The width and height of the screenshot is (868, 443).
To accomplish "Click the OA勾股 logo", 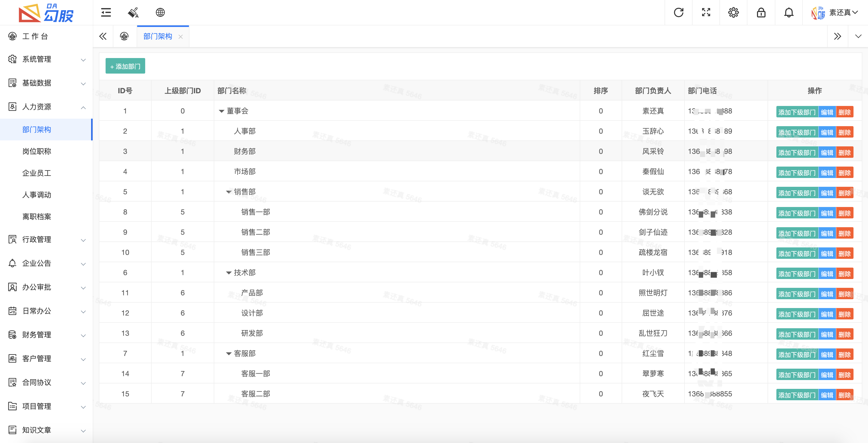I will (46, 13).
